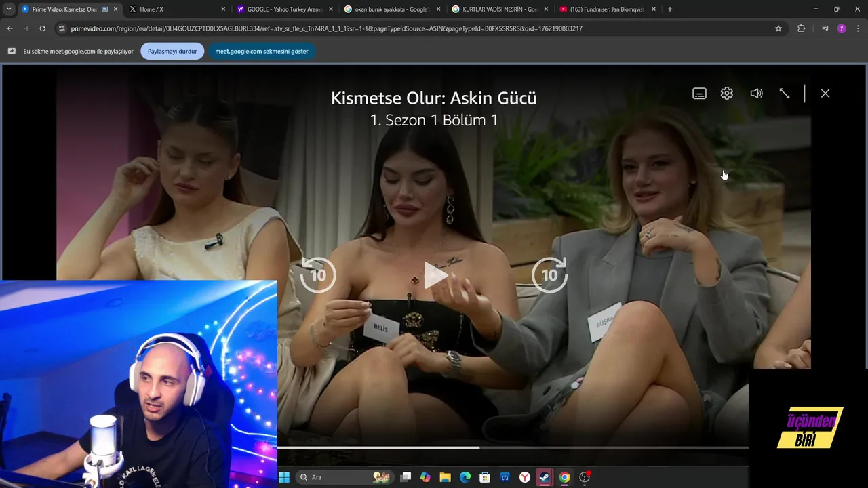Rewind 10 seconds
This screenshot has width=868, height=488.
point(318,274)
